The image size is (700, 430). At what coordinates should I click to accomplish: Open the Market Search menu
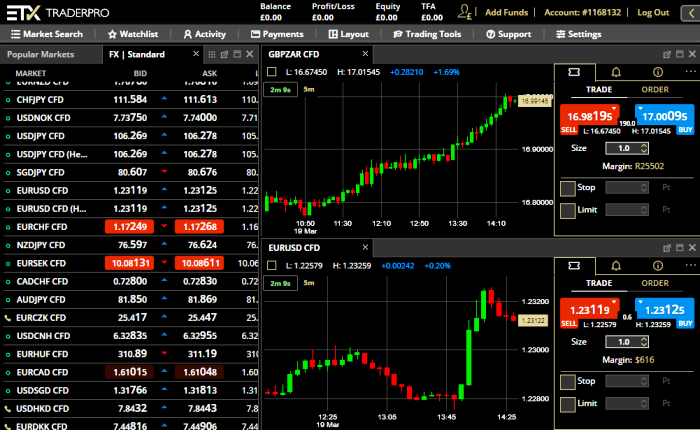pos(47,34)
